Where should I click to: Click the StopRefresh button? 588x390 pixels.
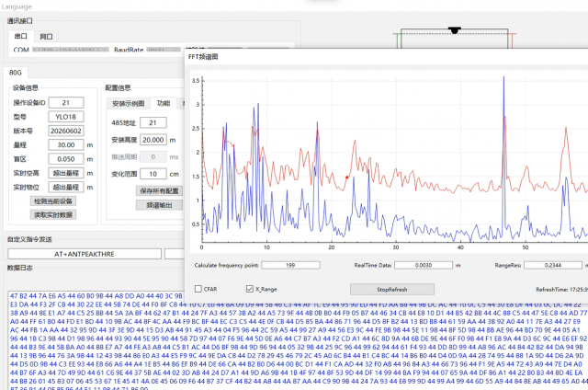(392, 290)
